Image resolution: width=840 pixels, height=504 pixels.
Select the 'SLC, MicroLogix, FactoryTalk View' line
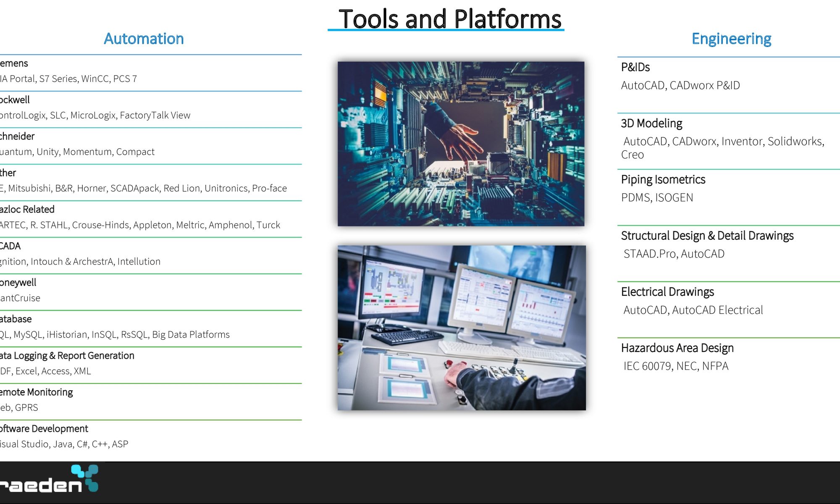click(x=95, y=115)
